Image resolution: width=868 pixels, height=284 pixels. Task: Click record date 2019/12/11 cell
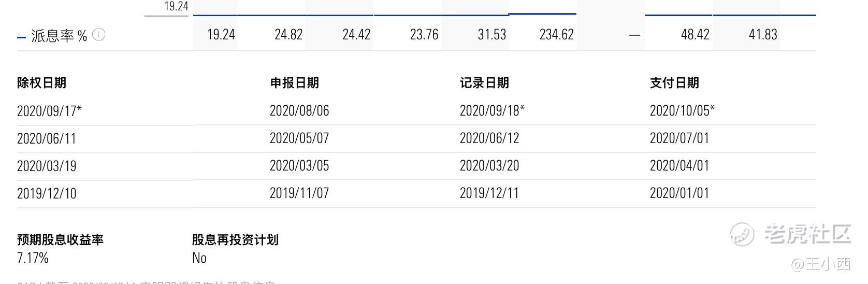coord(489,193)
